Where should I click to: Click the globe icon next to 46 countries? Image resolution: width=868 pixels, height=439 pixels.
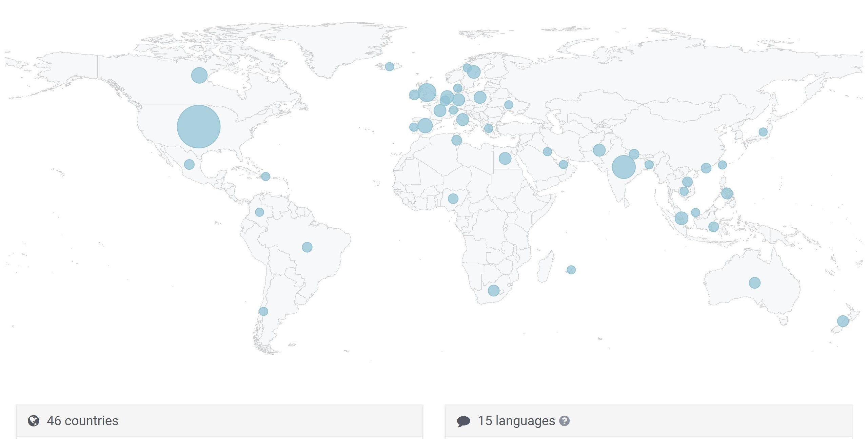point(34,421)
